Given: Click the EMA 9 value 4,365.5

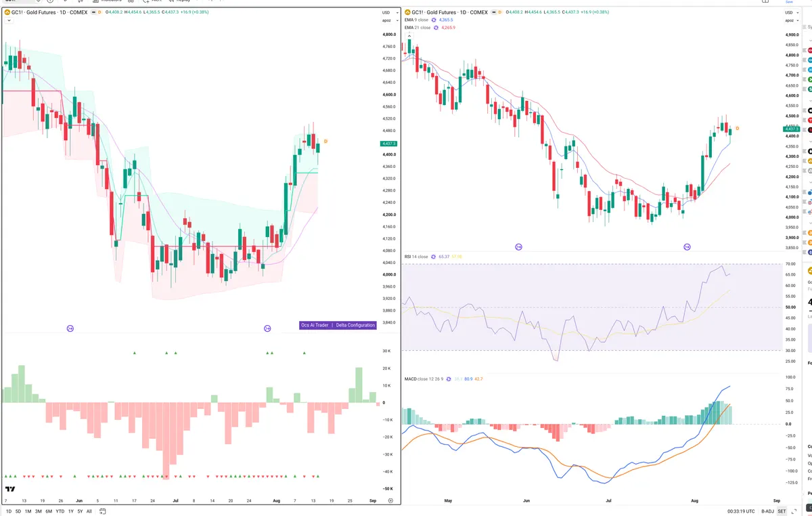Looking at the screenshot, I should [x=446, y=20].
